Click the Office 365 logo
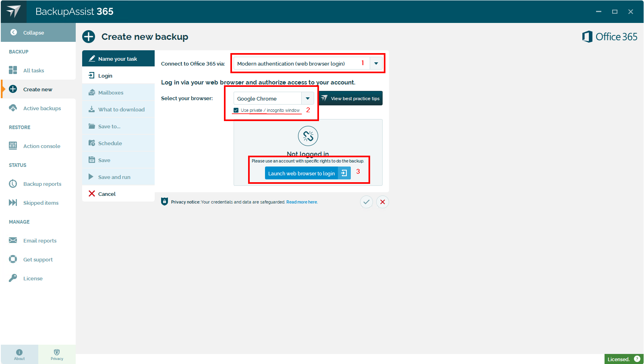 (x=610, y=37)
